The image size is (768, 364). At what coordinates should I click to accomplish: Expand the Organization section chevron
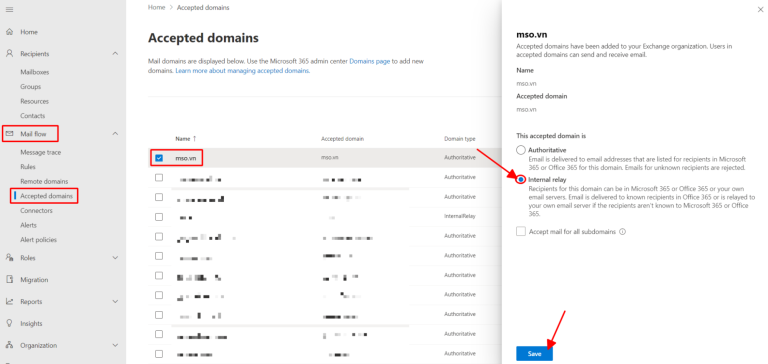(x=115, y=345)
